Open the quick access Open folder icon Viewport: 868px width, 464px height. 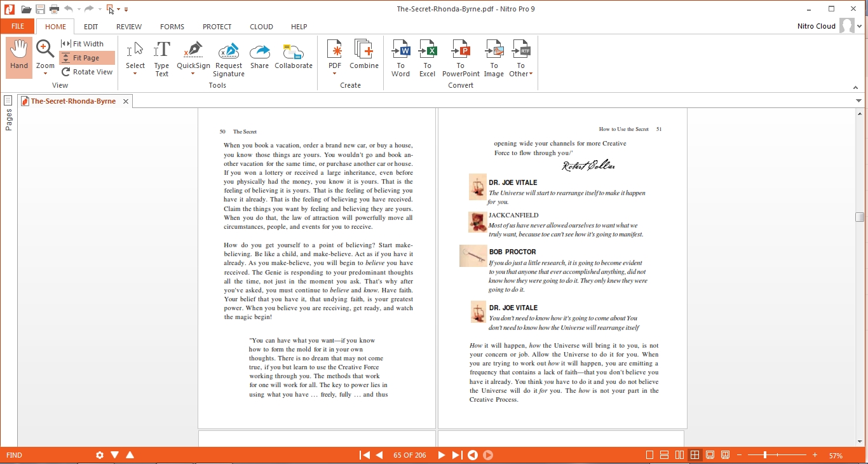[26, 10]
